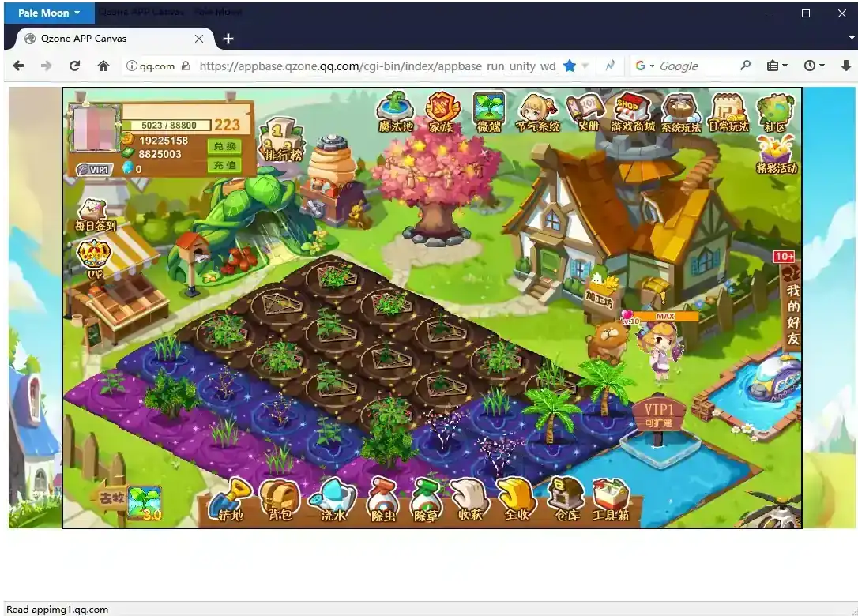Open the 魔法池 magic pool icon
This screenshot has height=616, width=858.
pyautogui.click(x=395, y=111)
